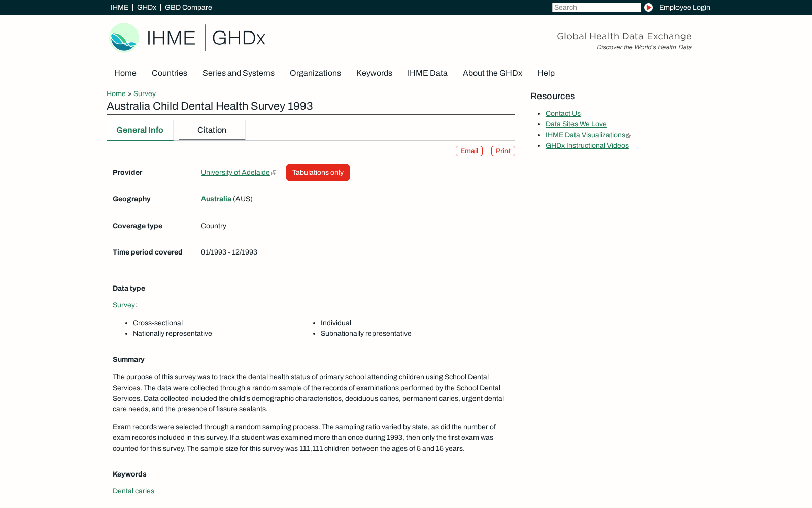Open About the GHDx menu item
The image size is (812, 508).
click(x=492, y=73)
